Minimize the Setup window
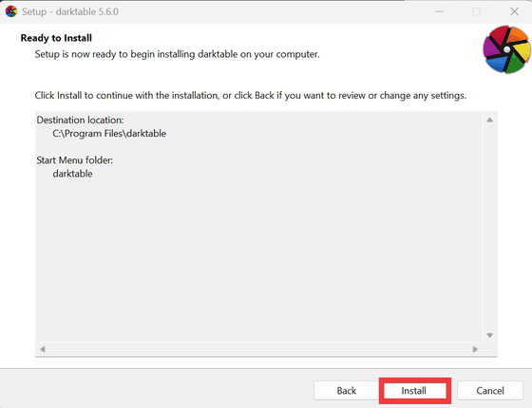This screenshot has height=408, width=532. click(x=439, y=11)
